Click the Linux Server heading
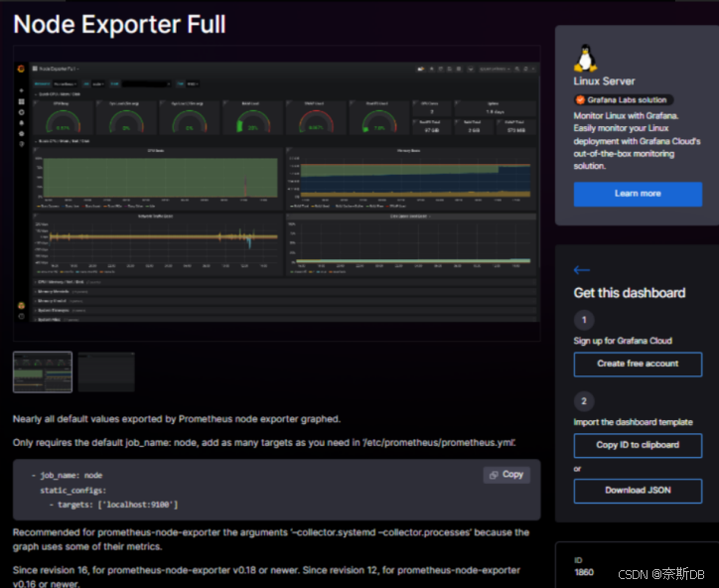 (x=604, y=81)
